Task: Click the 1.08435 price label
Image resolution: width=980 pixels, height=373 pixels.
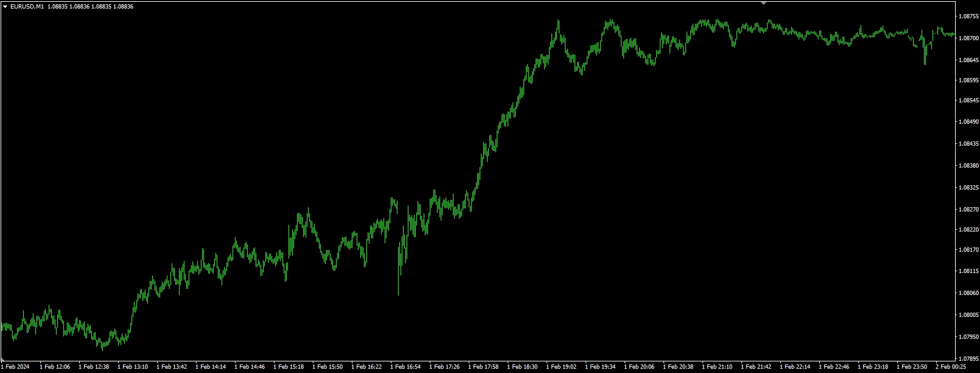Action: pos(968,144)
